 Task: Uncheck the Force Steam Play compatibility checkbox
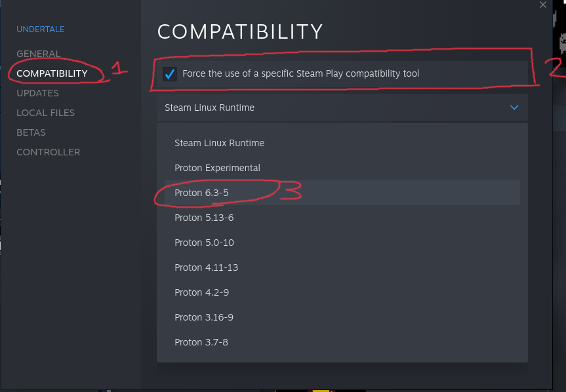[170, 74]
